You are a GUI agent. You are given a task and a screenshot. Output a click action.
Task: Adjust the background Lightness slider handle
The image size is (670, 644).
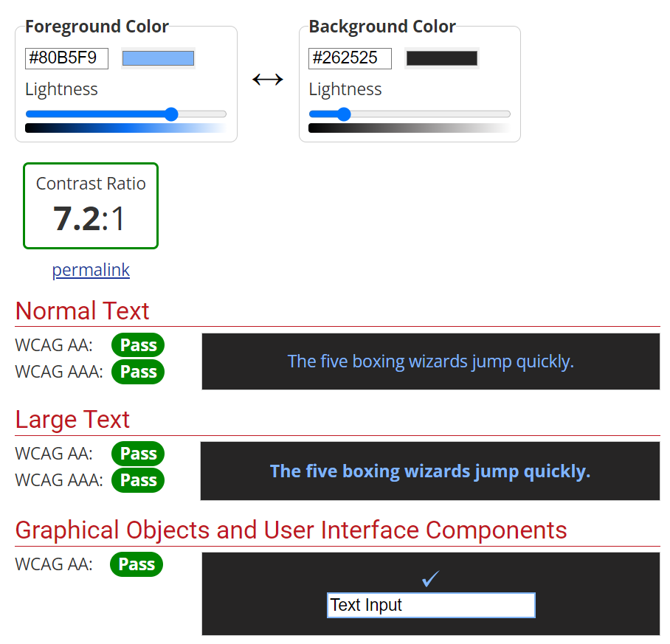[344, 114]
